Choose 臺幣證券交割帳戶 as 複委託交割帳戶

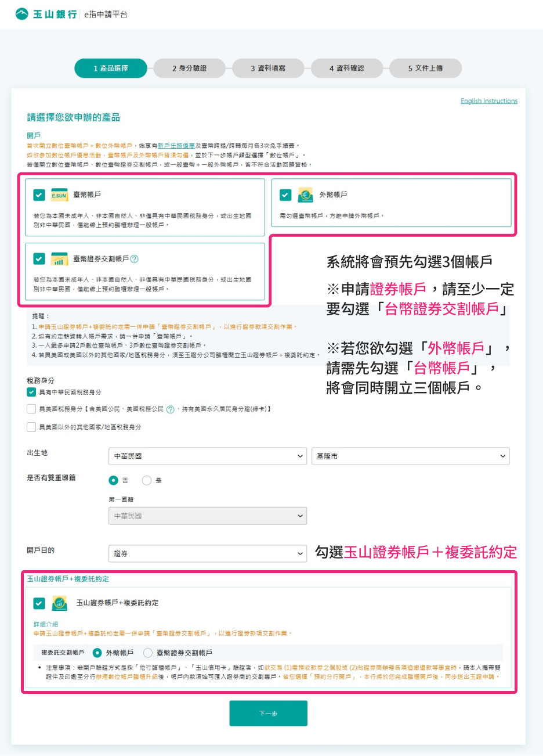point(148,653)
